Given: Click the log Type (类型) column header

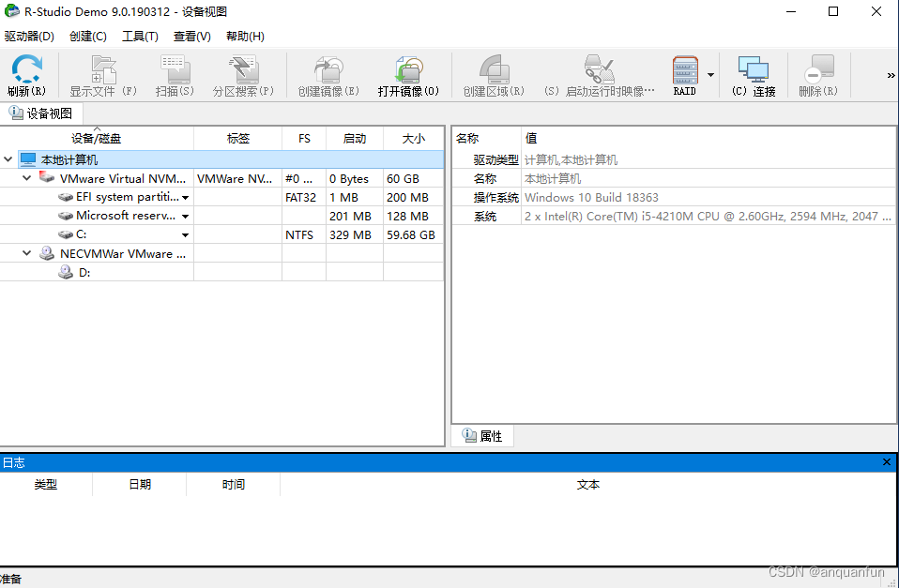Looking at the screenshot, I should [x=46, y=484].
